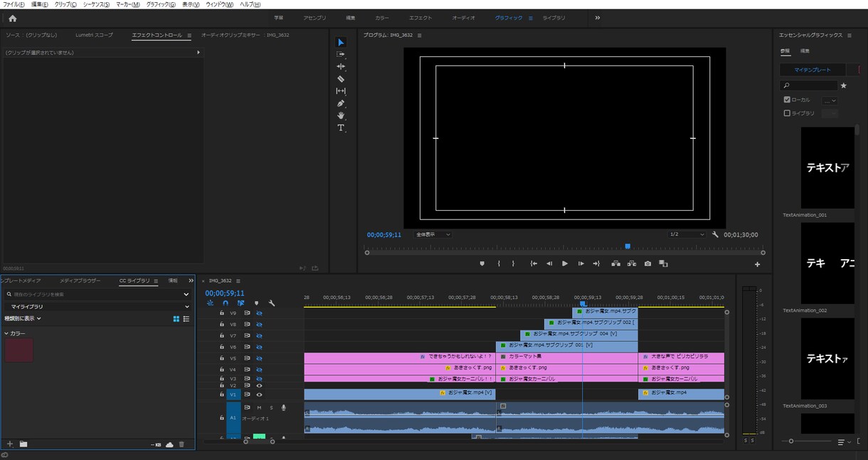Viewport: 868px width, 460px height.
Task: Switch to the Lumetri スコープ tab
Action: (x=93, y=35)
